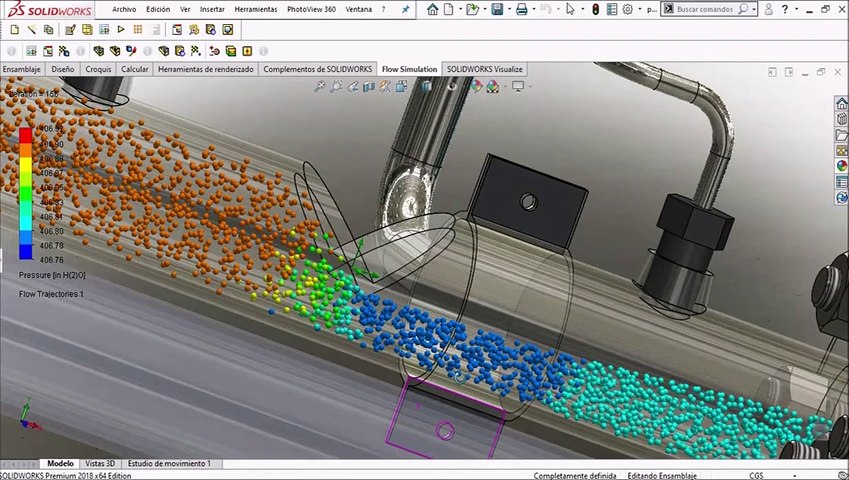Click the Flow Simulation Wizard wand icon
This screenshot has width=849, height=480.
point(32,30)
